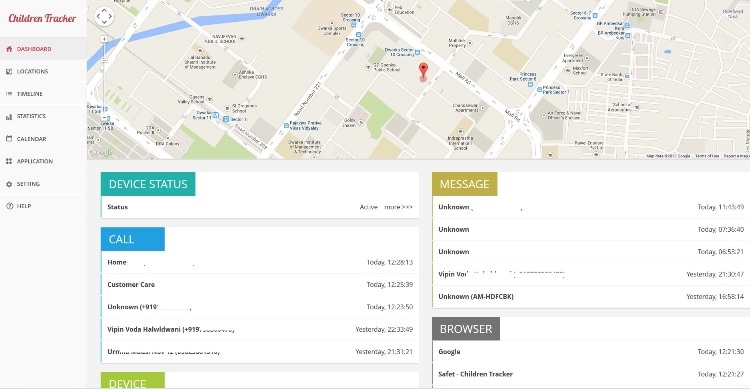This screenshot has width=750, height=389.
Task: Click the Children Tracker logo
Action: (42, 18)
